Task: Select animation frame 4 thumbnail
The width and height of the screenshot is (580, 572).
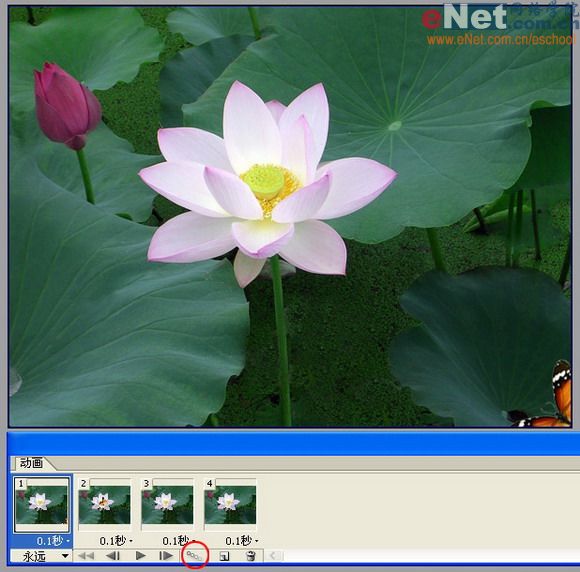Action: tap(230, 505)
